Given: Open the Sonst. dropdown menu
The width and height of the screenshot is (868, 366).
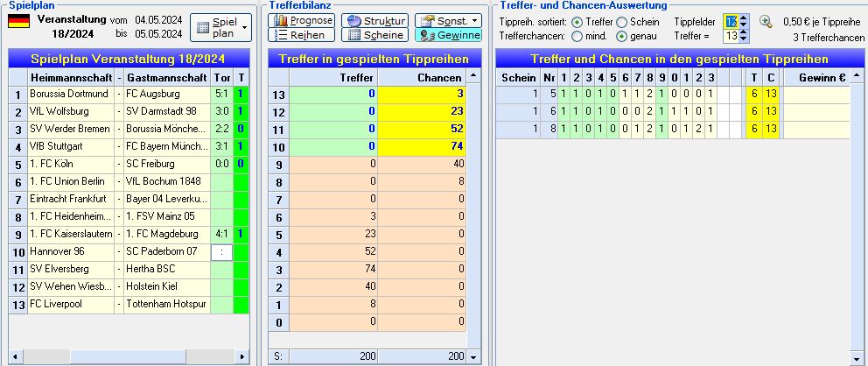Looking at the screenshot, I should (448, 20).
